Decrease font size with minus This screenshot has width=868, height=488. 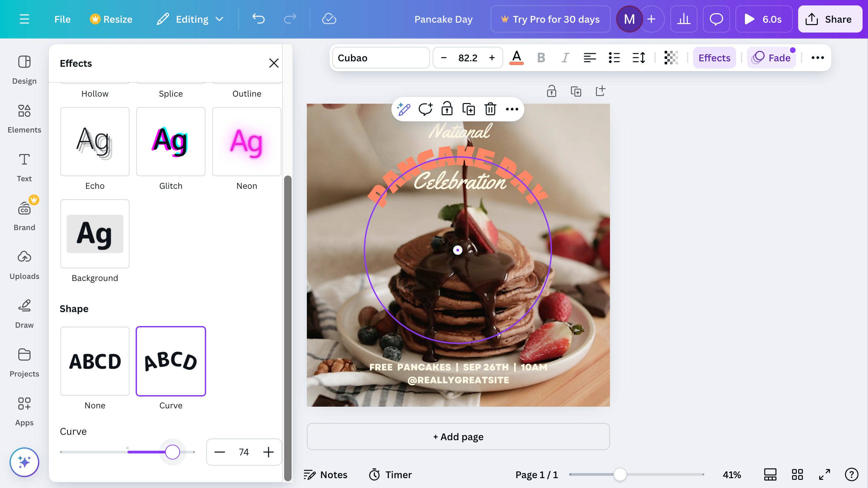point(444,58)
